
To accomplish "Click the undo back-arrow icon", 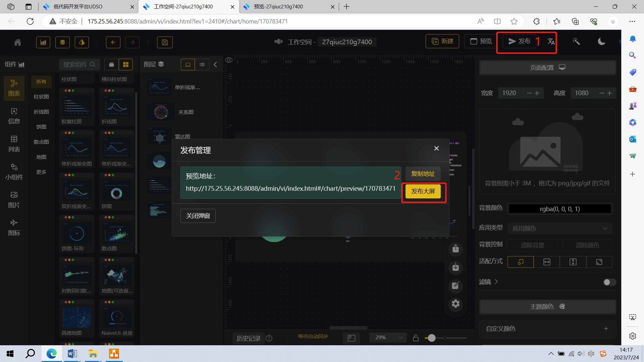I will (113, 42).
